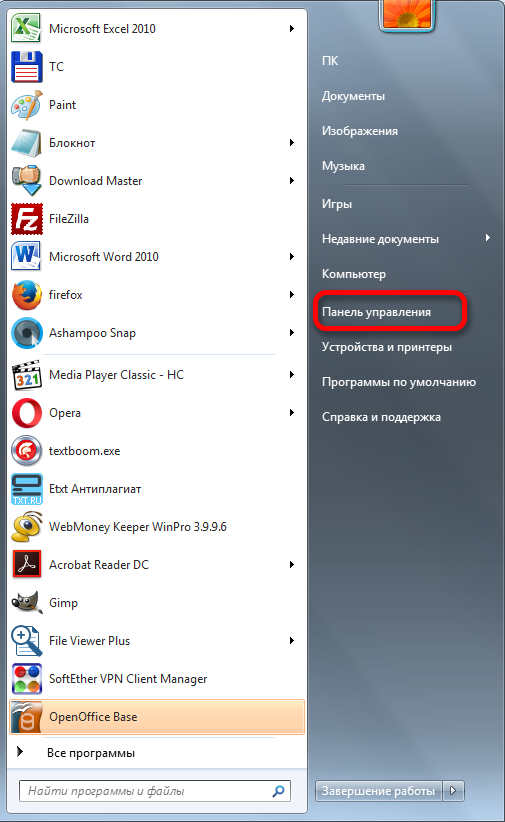505x822 pixels.
Task: Open Media Player Classic - HC icon
Action: click(26, 375)
